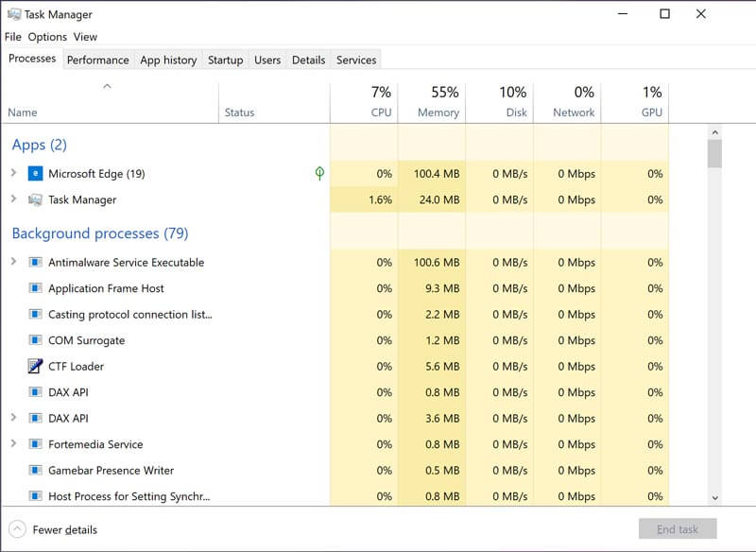Click the COM Surrogate icon
This screenshot has height=552, width=756.
coord(35,340)
